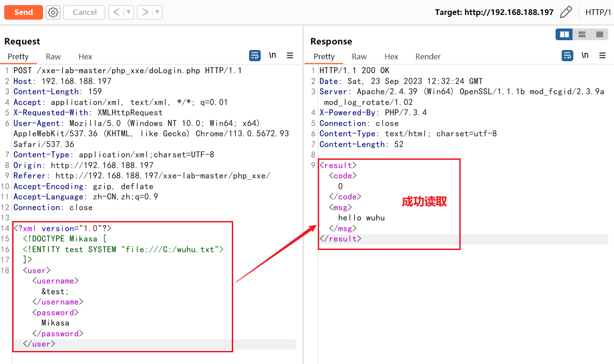Image resolution: width=614 pixels, height=364 pixels.
Task: Click the opening <password> tag
Action: coord(55,313)
